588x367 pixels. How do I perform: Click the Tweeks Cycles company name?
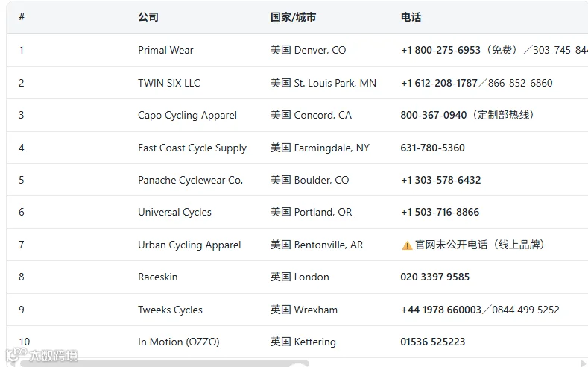tap(170, 310)
